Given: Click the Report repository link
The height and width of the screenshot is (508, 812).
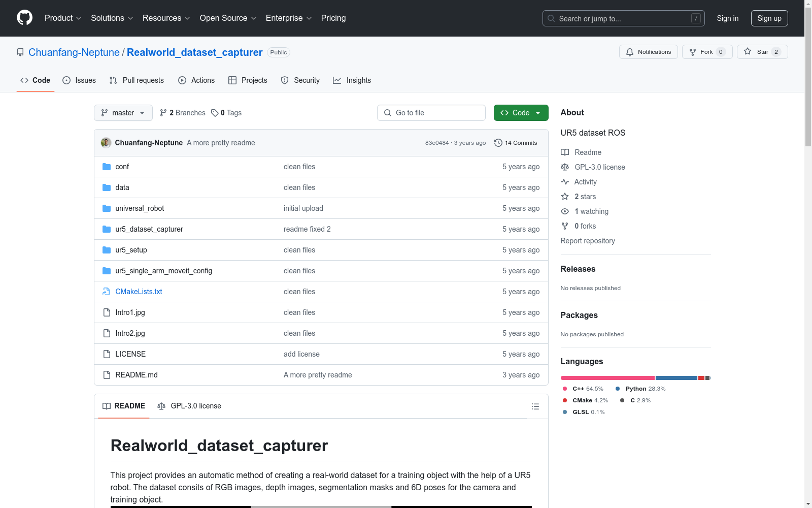Looking at the screenshot, I should [588, 241].
